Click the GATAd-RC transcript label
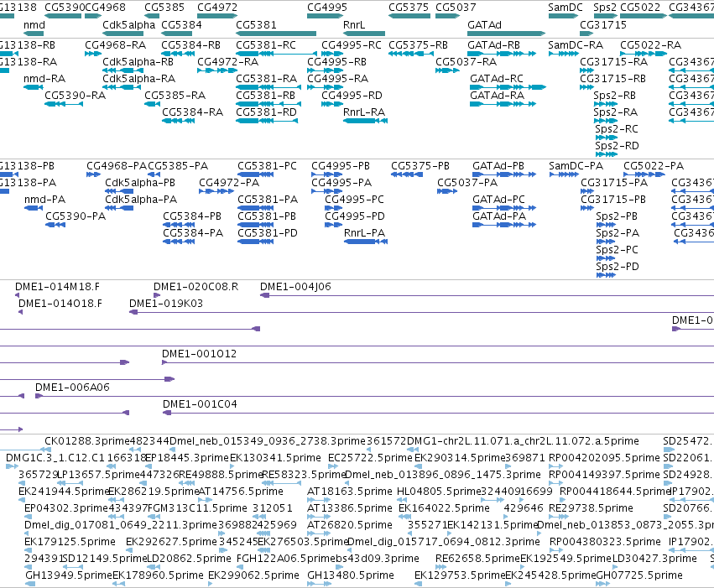Image resolution: width=714 pixels, height=588 pixels. coord(497,79)
